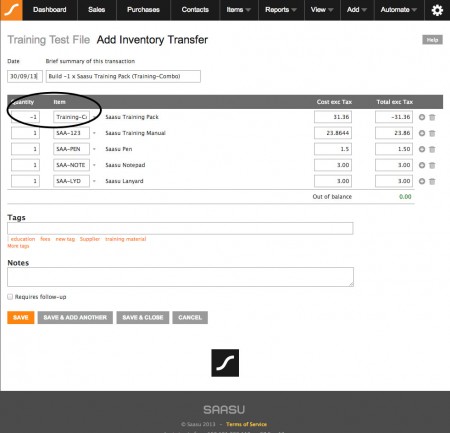
Task: Open item dropdown for SAA-PEN
Action: point(94,149)
